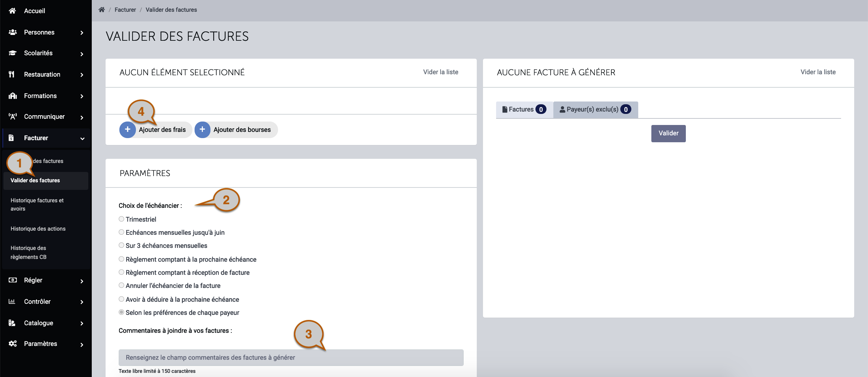Click the home icon in the breadcrumb
Screen dimensions: 868x377
101,10
